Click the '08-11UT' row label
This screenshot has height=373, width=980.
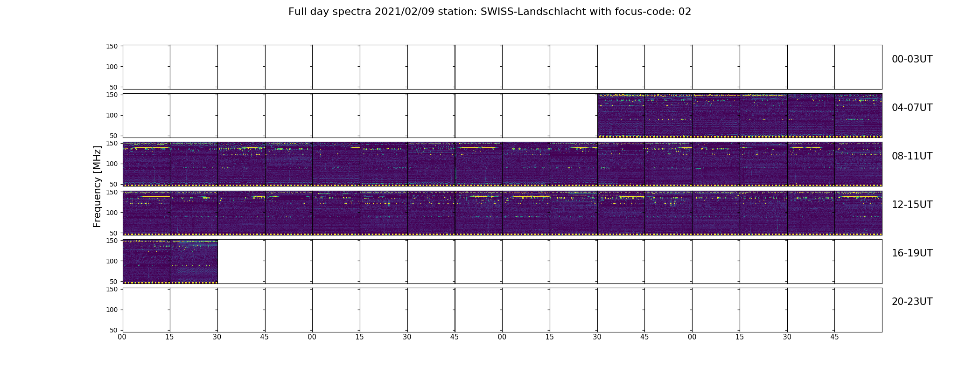[x=912, y=156]
